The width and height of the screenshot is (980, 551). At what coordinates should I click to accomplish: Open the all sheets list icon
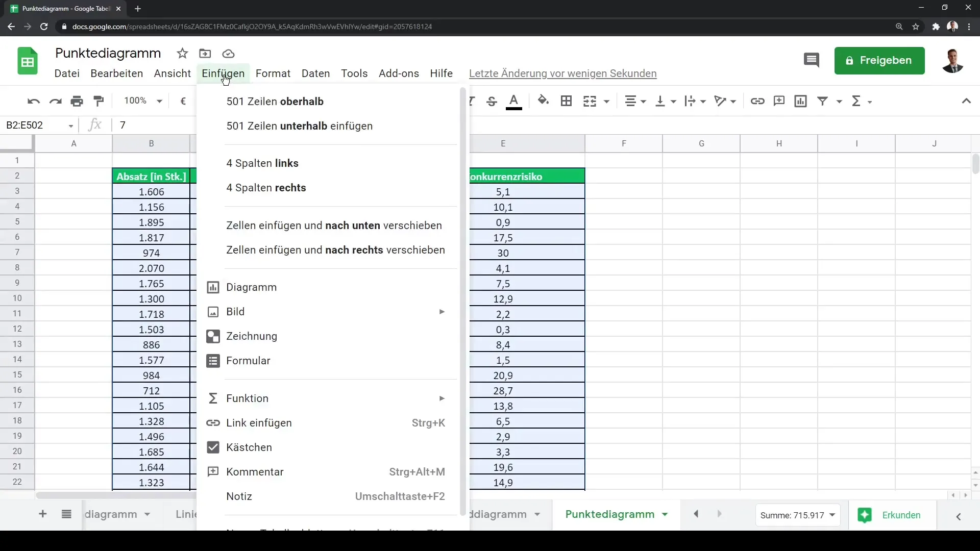point(66,514)
